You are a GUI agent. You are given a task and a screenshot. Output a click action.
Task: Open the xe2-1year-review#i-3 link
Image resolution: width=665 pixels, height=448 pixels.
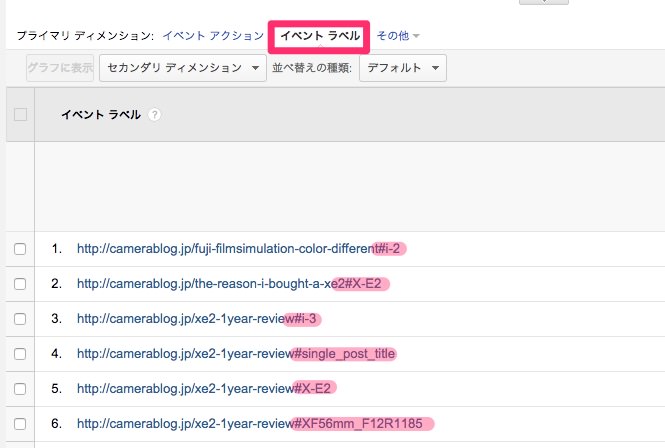[x=196, y=319]
